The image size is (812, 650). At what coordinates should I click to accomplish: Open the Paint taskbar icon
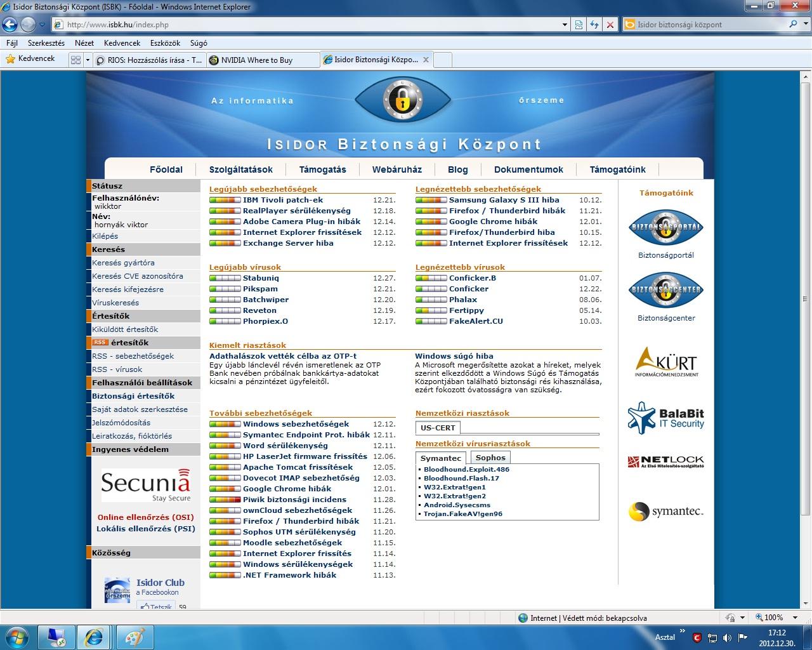[135, 637]
